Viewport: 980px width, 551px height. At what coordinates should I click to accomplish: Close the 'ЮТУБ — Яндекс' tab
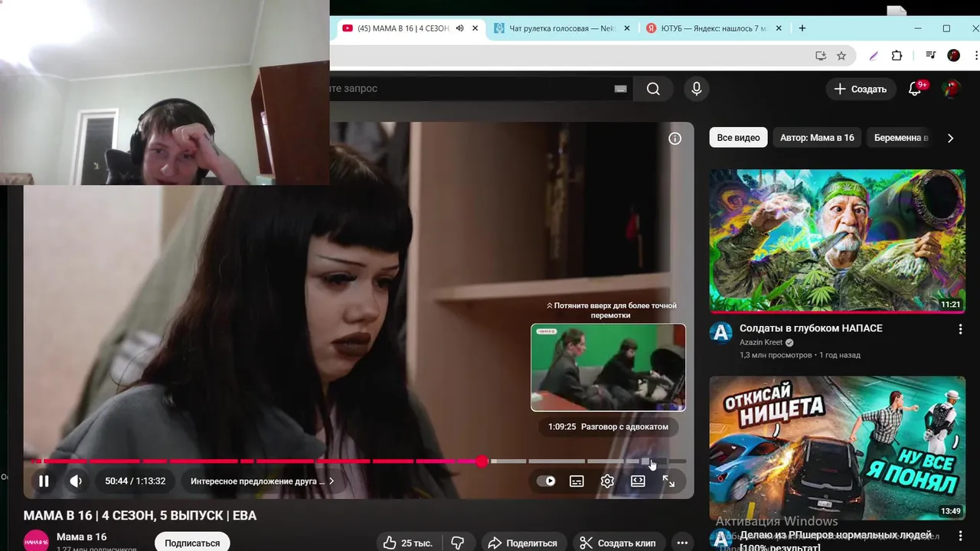point(779,28)
